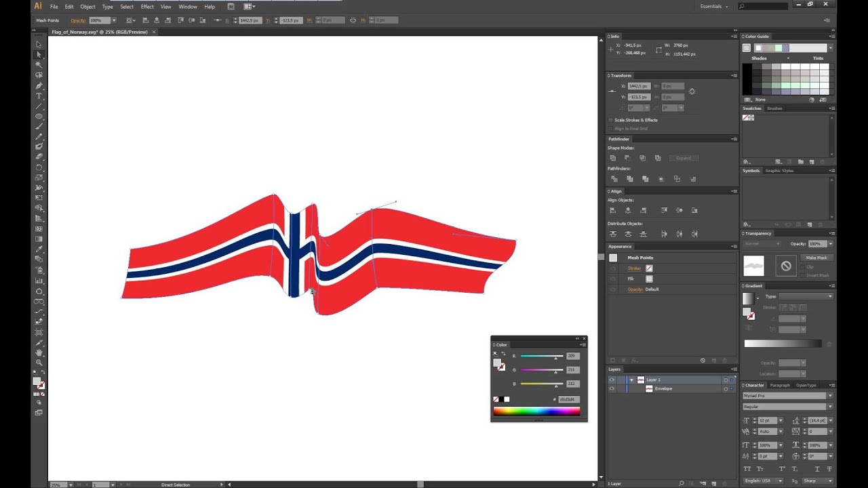
Task: Switch to the Paragraph tab
Action: pyautogui.click(x=780, y=385)
